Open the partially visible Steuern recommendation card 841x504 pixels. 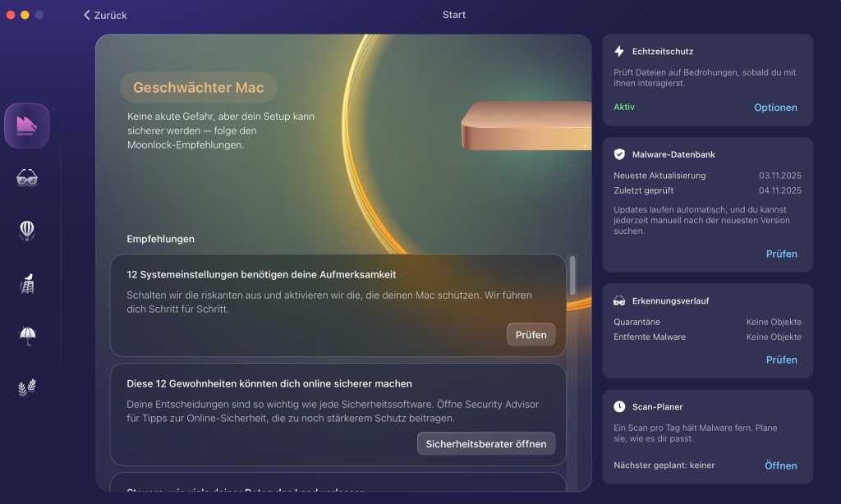(338, 490)
